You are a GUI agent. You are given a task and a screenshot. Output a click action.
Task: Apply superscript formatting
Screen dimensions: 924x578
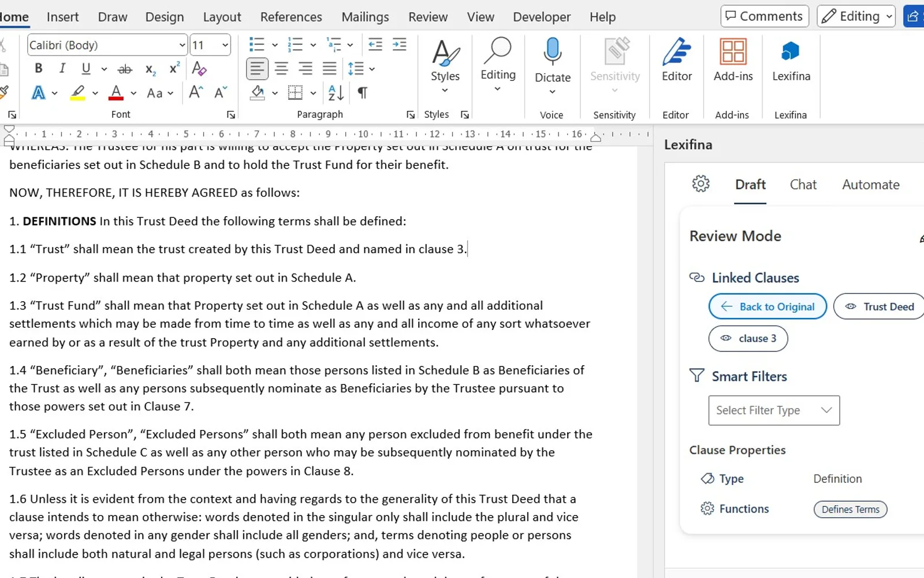point(174,69)
